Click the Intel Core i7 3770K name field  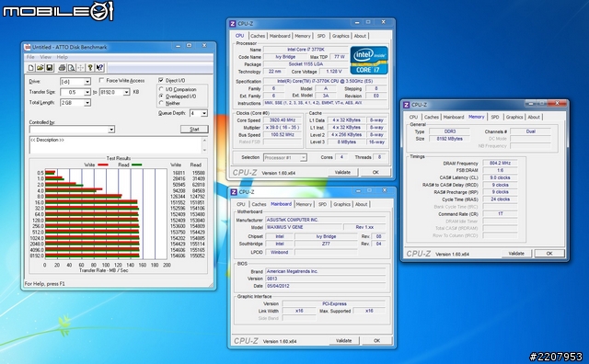point(306,50)
